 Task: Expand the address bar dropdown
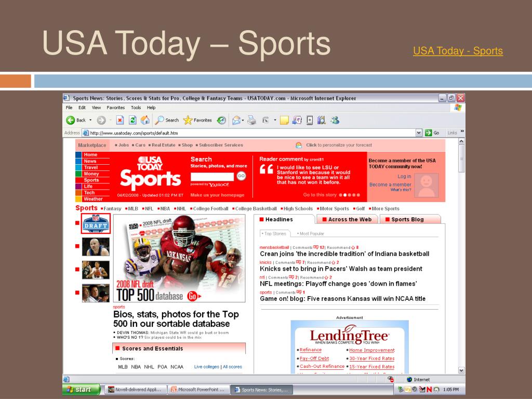(419, 132)
